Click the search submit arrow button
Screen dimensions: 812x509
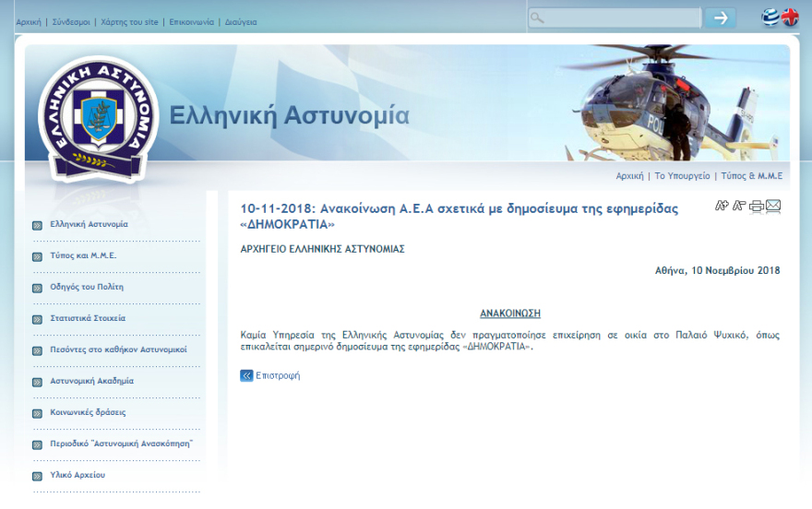pos(721,18)
